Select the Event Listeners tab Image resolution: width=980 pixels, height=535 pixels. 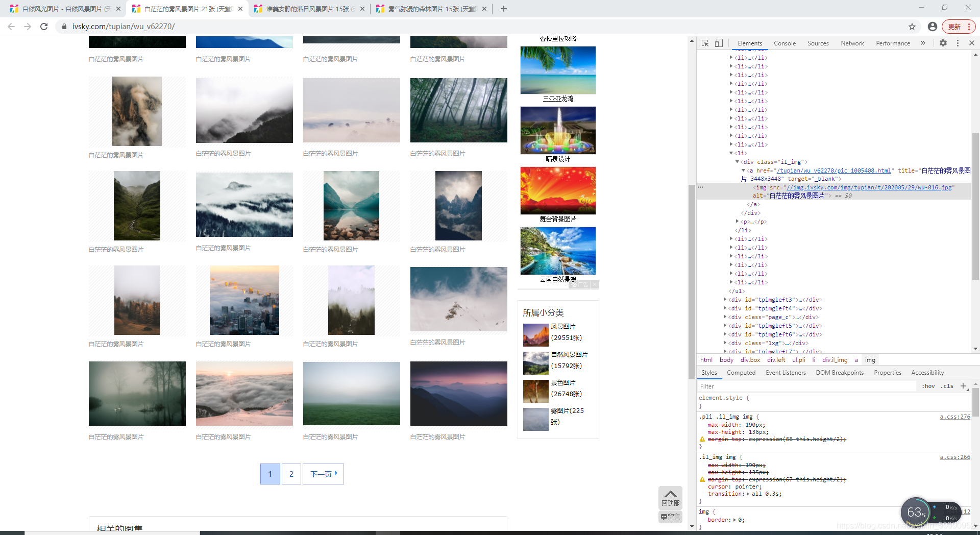[x=786, y=373]
